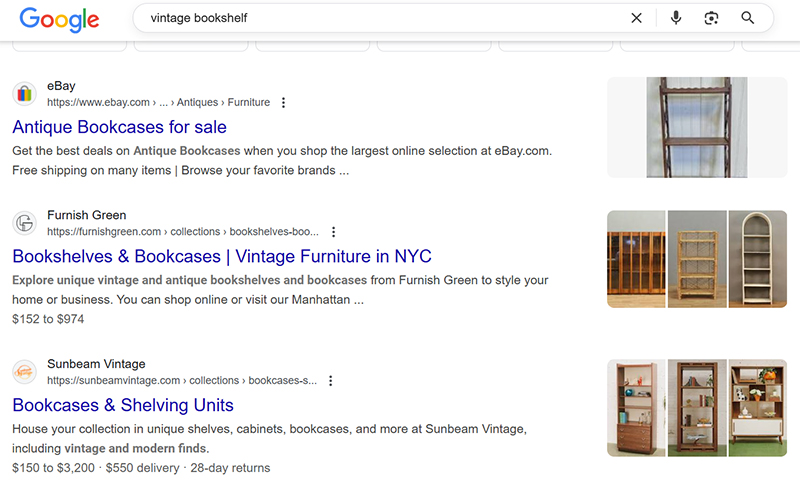The image size is (800, 480).
Task: Open the white arched bookshelf thumbnail
Action: pos(758,258)
